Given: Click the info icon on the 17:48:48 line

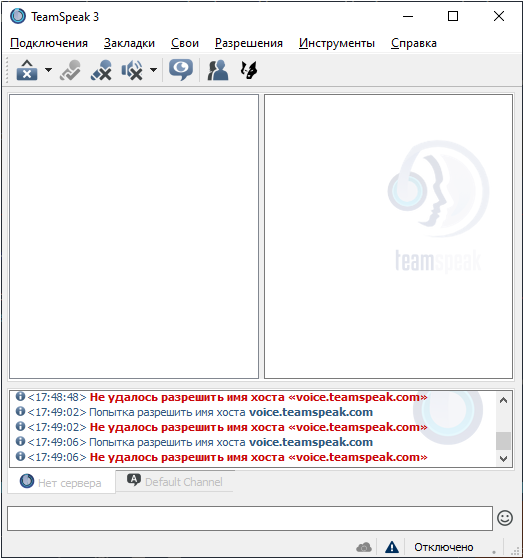Looking at the screenshot, I should tap(20, 396).
